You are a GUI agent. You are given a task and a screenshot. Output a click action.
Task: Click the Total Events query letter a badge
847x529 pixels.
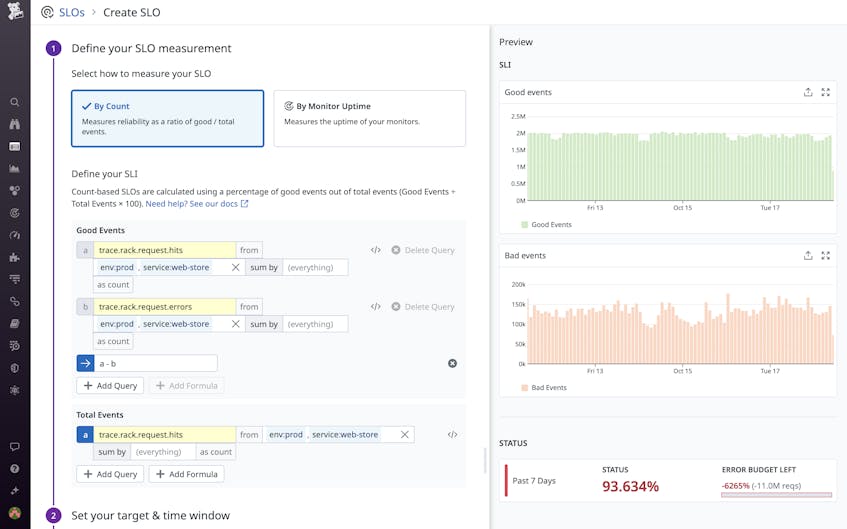coord(85,435)
